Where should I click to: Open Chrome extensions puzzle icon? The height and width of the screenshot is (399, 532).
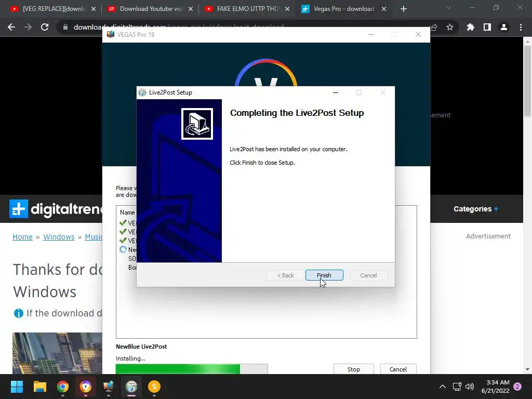click(471, 27)
